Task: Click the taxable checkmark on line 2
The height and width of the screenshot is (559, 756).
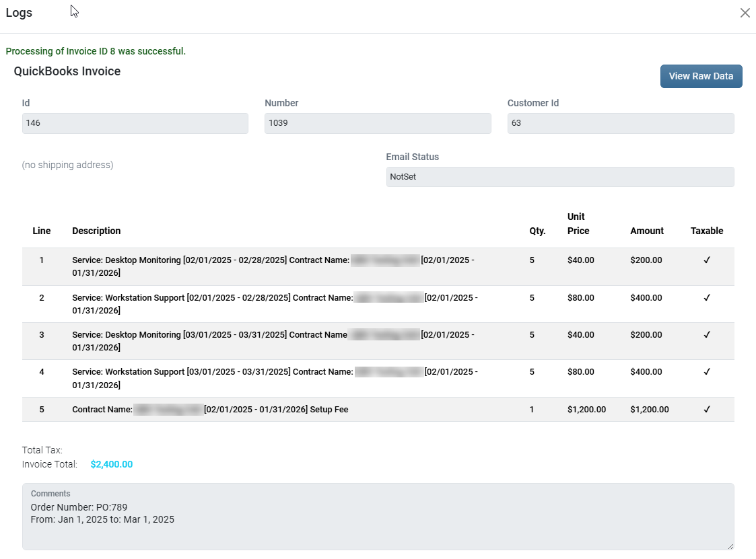Action: 707,297
